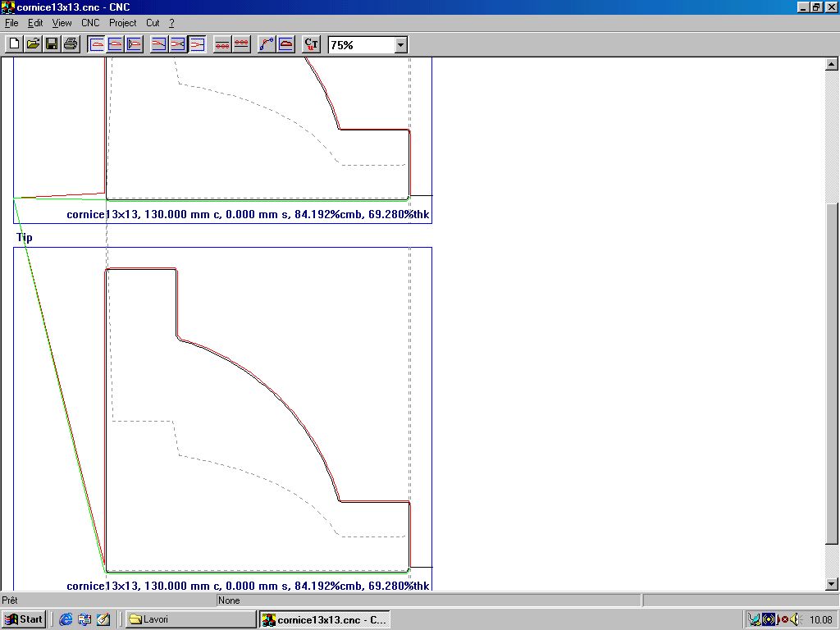Viewport: 840px width, 630px height.
Task: Click the scroll down arrow
Action: (831, 584)
